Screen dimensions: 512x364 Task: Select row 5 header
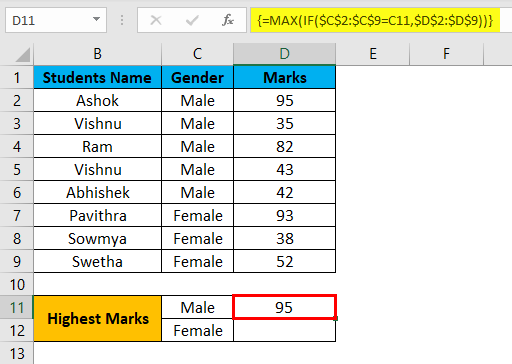click(x=17, y=169)
